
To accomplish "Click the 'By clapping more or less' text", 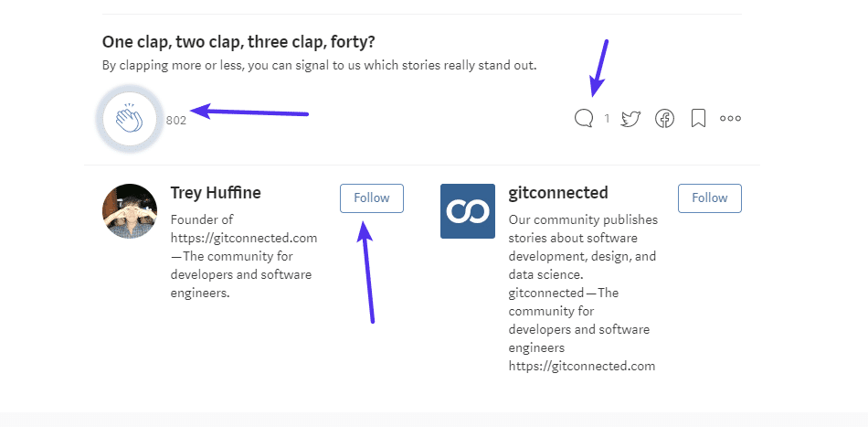I will [x=319, y=66].
